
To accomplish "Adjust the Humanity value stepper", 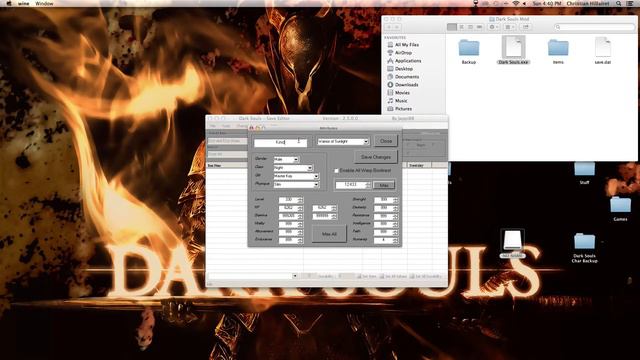I will (x=396, y=240).
